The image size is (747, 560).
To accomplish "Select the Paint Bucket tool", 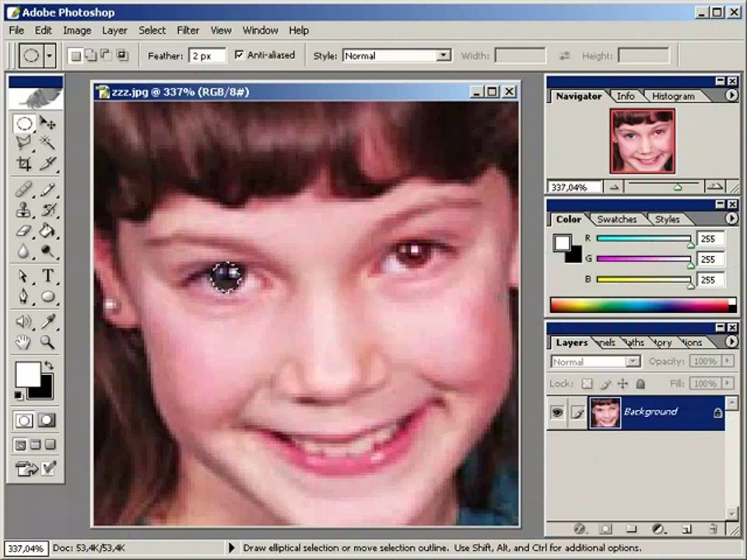I will tap(47, 231).
